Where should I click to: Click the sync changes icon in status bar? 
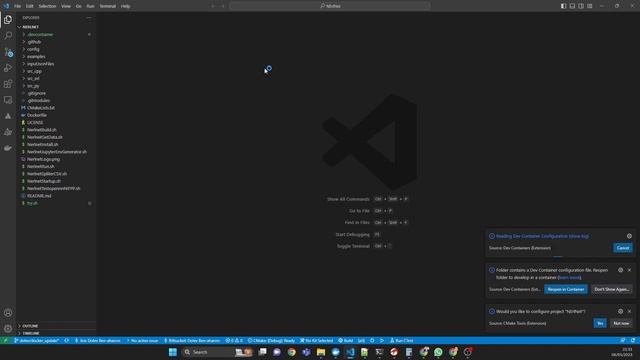(67, 340)
